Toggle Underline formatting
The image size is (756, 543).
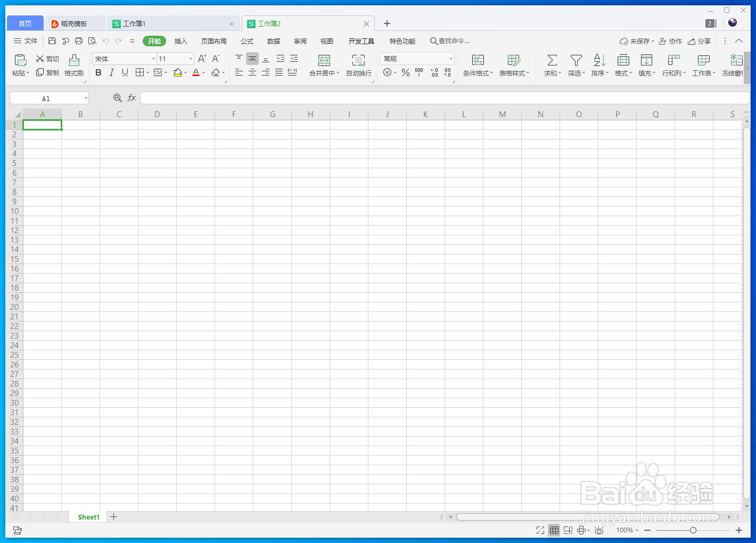click(x=125, y=72)
